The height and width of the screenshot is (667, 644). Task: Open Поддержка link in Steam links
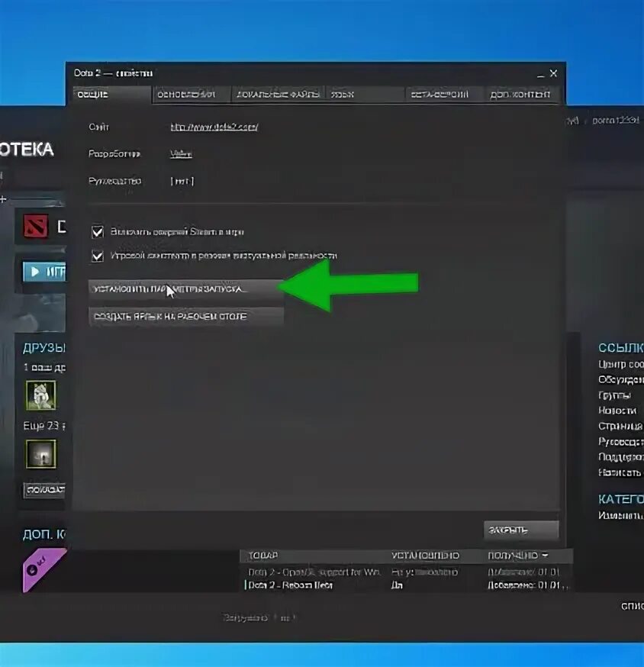point(620,457)
